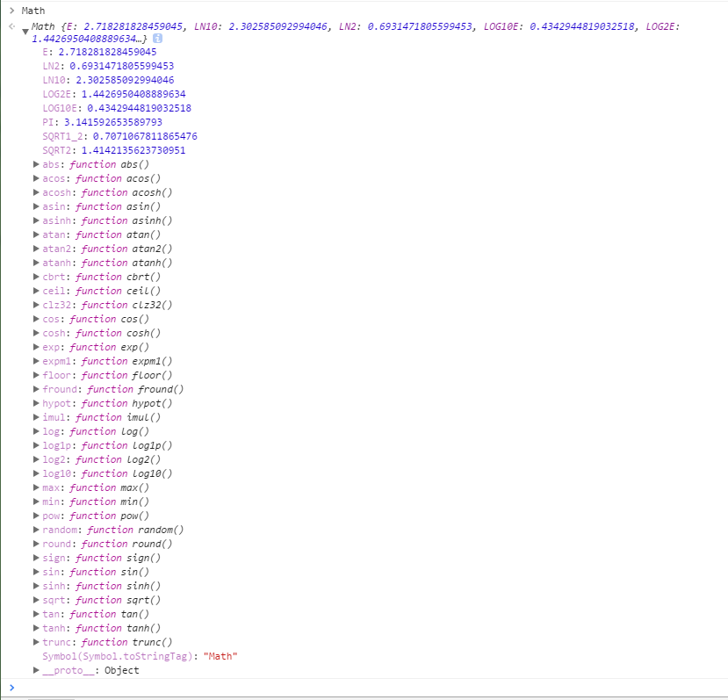Screen dimensions: 728x700
Task: Expand the ceil function arrow
Action: pyautogui.click(x=36, y=291)
